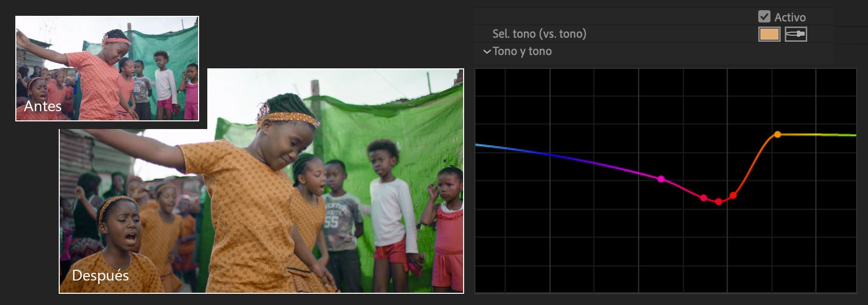Click the Antes caption text
Image resolution: width=868 pixels, height=305 pixels.
tap(43, 106)
